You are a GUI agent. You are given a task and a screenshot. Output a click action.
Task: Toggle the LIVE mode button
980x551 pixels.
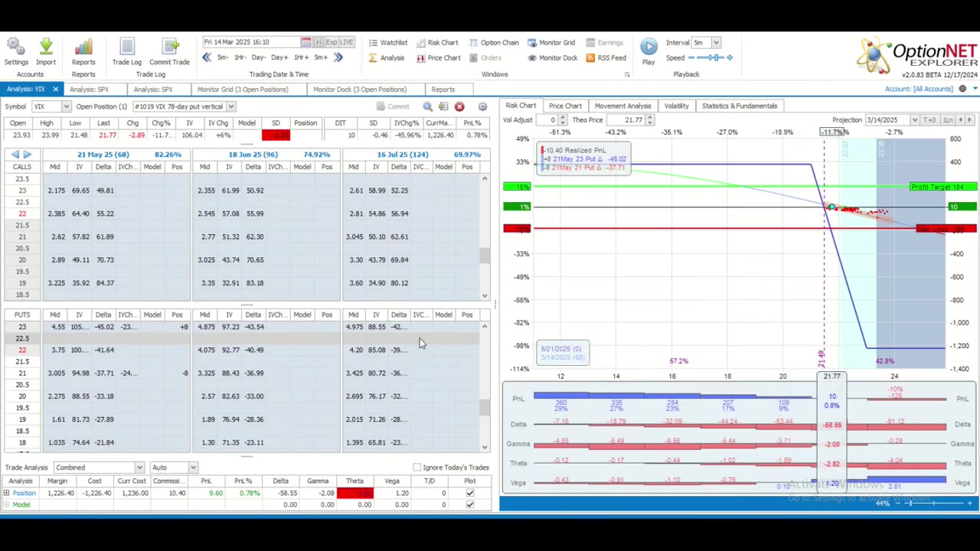coord(346,42)
